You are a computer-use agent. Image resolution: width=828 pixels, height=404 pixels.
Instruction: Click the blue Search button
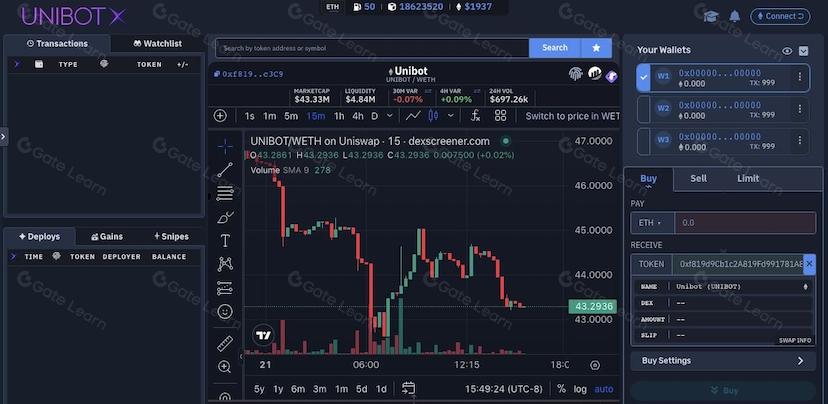pos(554,48)
